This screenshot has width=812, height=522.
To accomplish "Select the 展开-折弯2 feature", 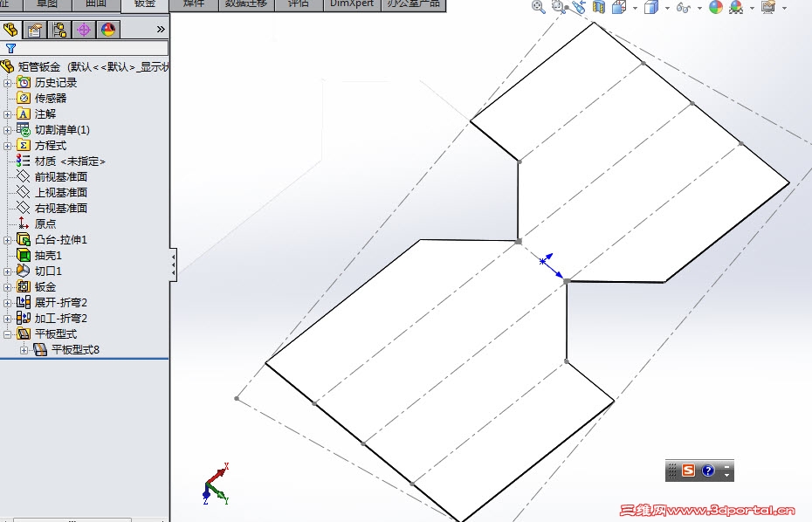I will click(60, 302).
